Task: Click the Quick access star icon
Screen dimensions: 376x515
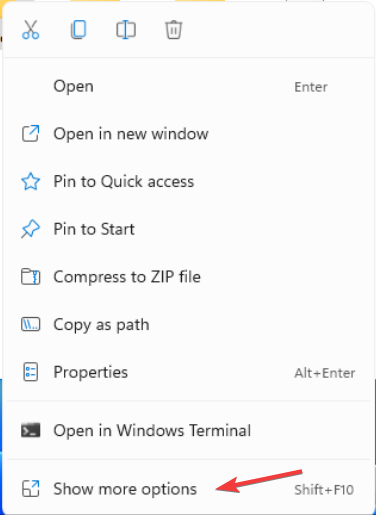Action: click(31, 181)
